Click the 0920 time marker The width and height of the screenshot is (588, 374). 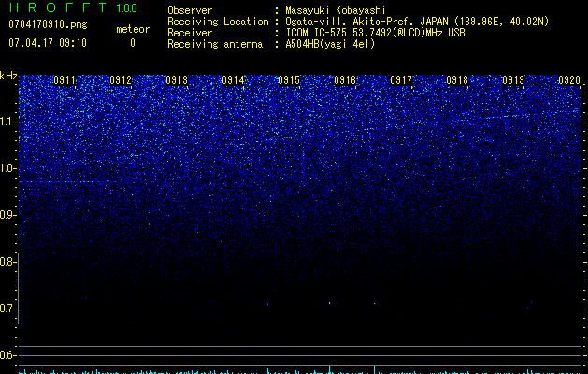(x=569, y=80)
